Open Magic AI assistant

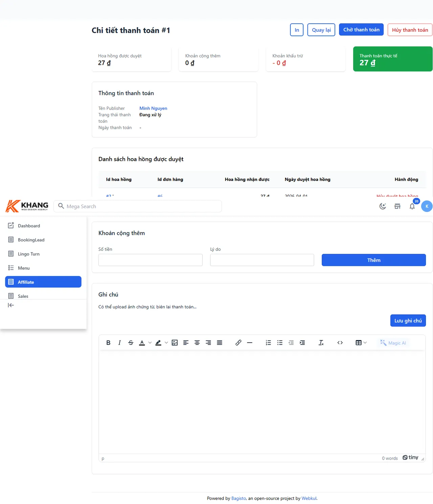point(393,343)
